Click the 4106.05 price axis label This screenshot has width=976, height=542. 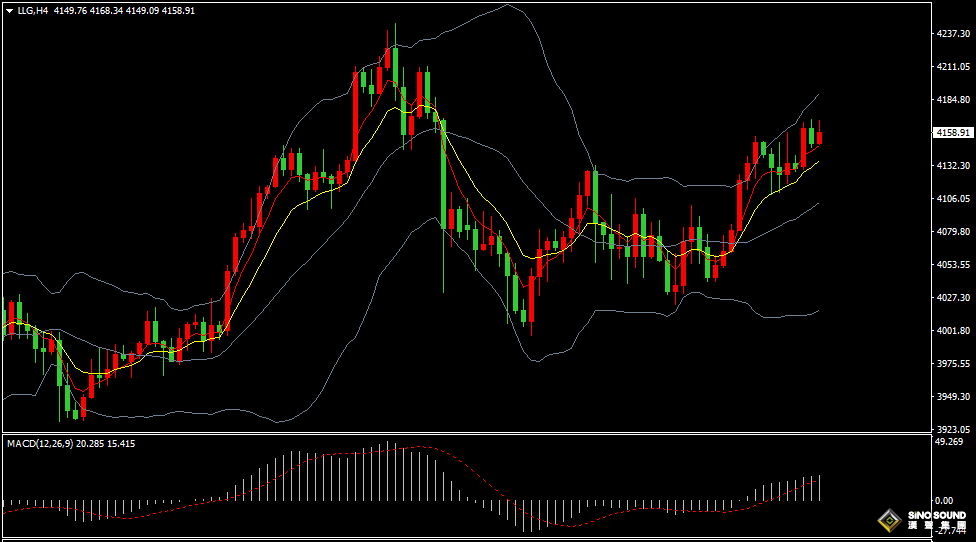pyautogui.click(x=952, y=199)
